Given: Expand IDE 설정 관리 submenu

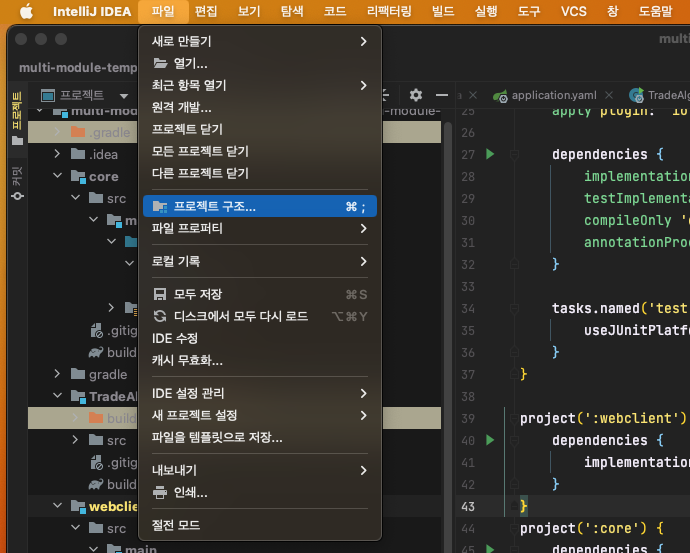Looking at the screenshot, I should (x=260, y=393).
